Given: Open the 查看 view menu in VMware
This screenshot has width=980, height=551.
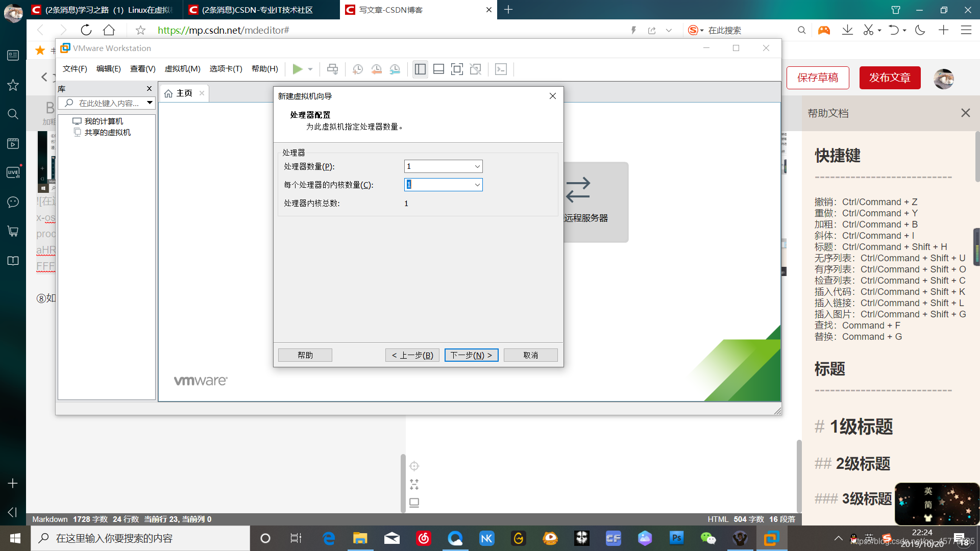Looking at the screenshot, I should pos(141,69).
